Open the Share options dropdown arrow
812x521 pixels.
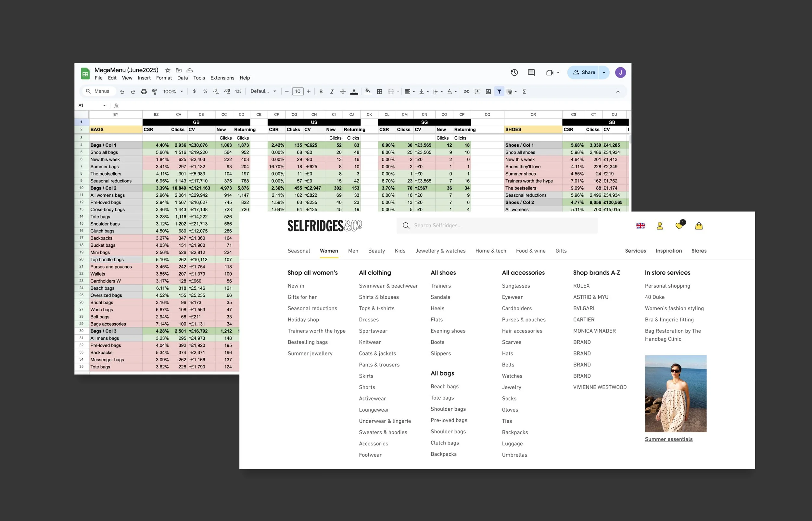[604, 72]
